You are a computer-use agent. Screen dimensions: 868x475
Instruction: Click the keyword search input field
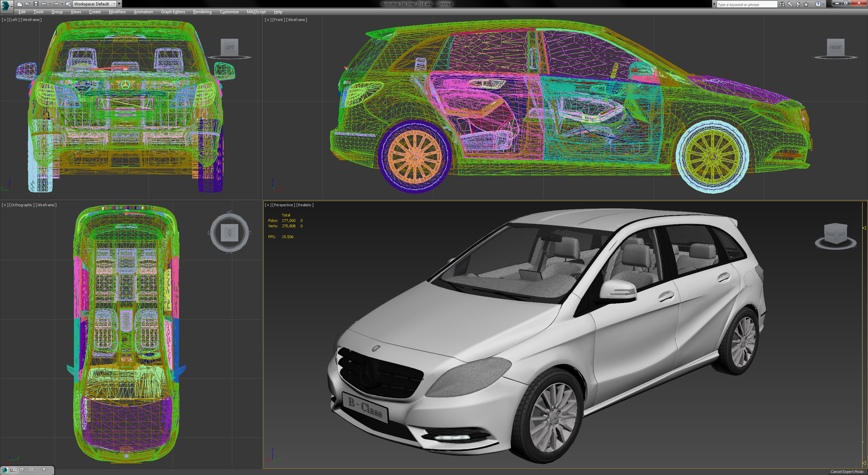746,4
